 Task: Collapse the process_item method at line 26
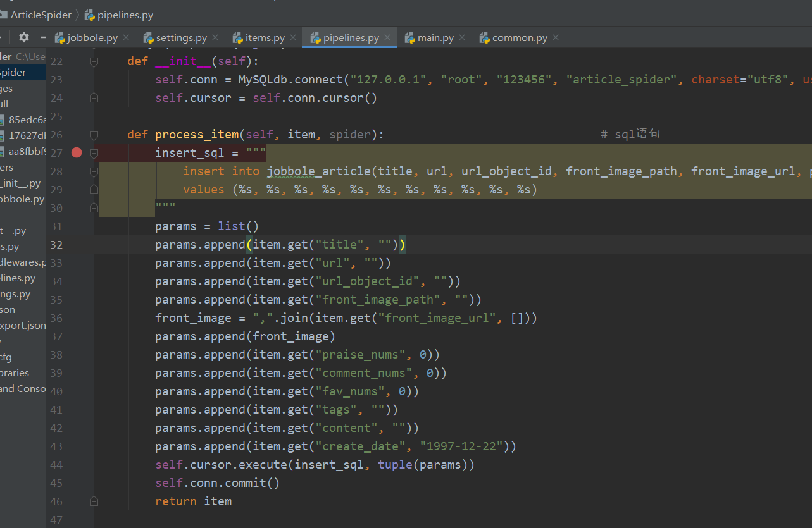(x=94, y=135)
